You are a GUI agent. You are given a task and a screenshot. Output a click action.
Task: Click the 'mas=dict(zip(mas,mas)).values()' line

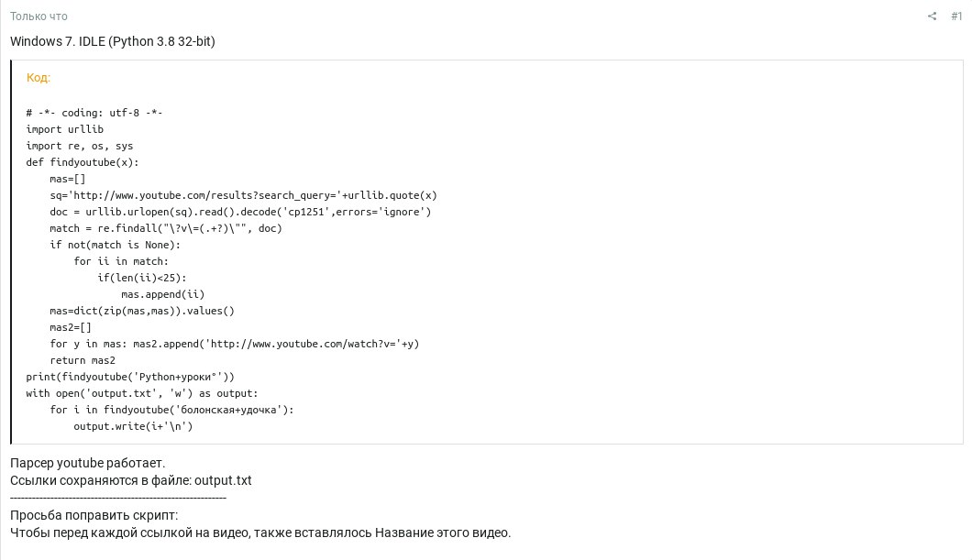tap(142, 311)
